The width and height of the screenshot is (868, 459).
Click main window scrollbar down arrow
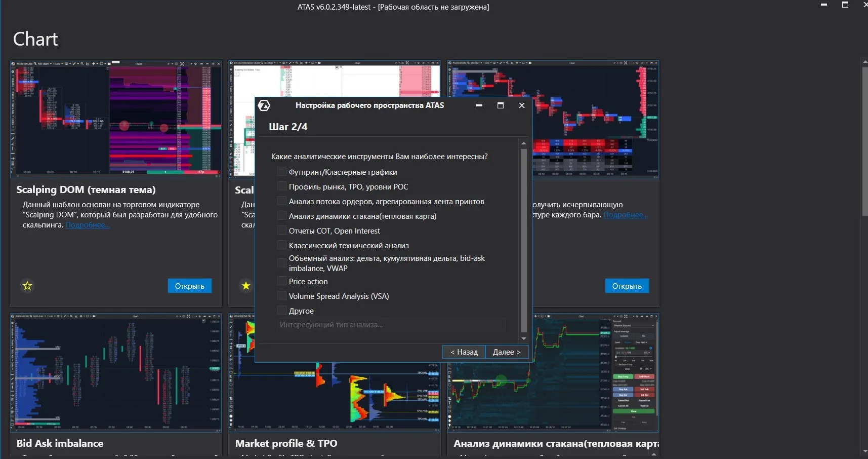tap(865, 451)
